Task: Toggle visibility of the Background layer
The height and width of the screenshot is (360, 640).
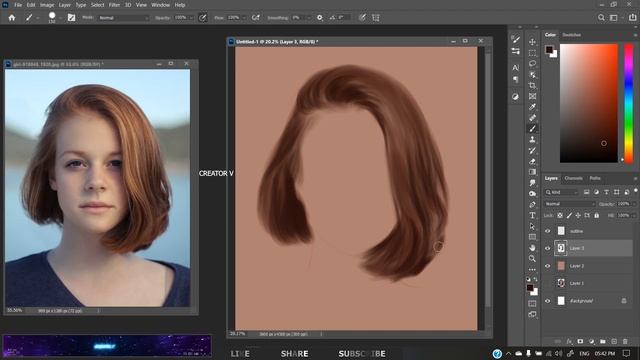Action: point(548,301)
